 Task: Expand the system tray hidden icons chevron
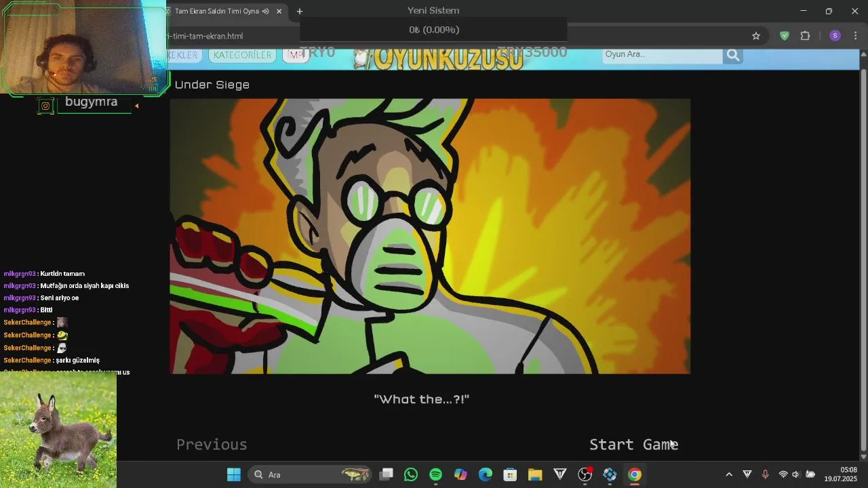point(729,474)
